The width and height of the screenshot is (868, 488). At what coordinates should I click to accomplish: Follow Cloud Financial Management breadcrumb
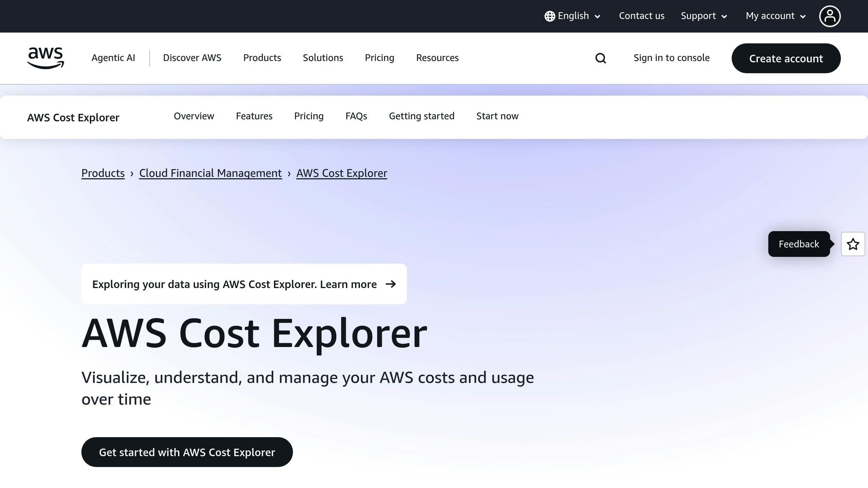(x=210, y=173)
